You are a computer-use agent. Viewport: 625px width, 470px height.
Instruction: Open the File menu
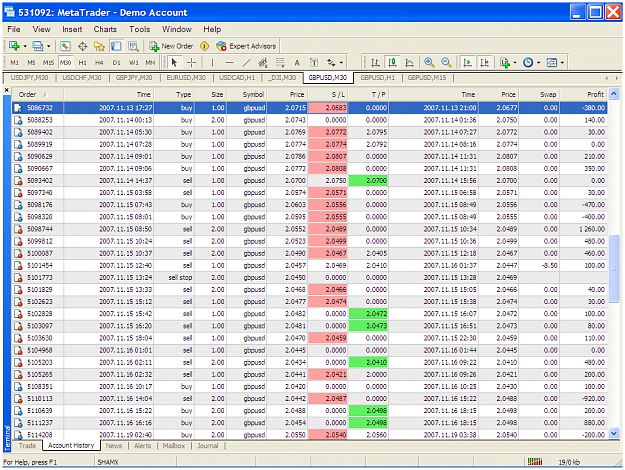(x=14, y=29)
